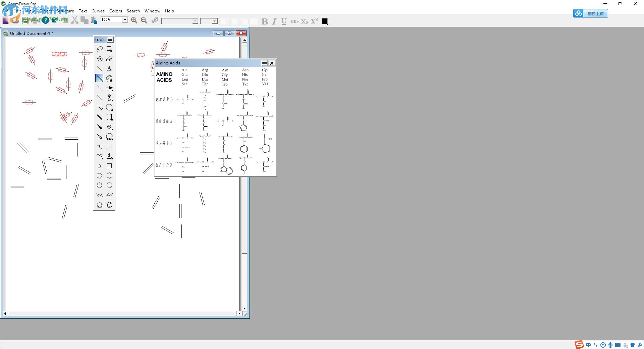The image size is (644, 349).
Task: Select the Eraser tool
Action: (x=109, y=58)
